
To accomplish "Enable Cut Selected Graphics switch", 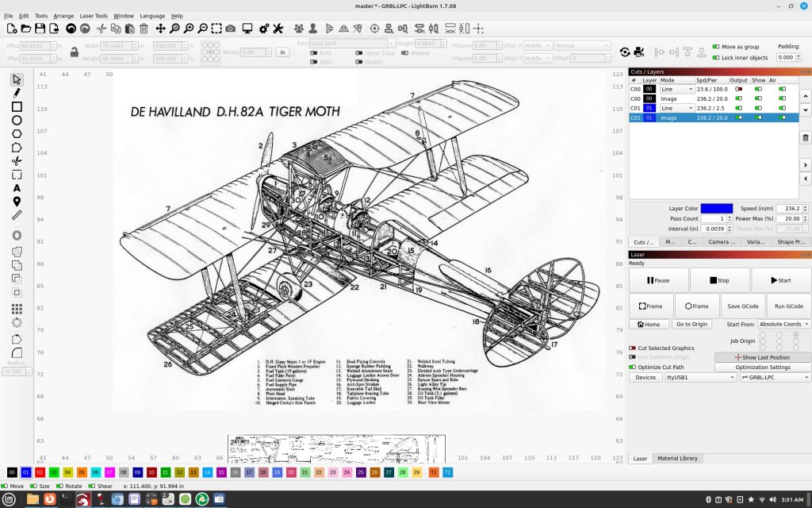I will 632,348.
